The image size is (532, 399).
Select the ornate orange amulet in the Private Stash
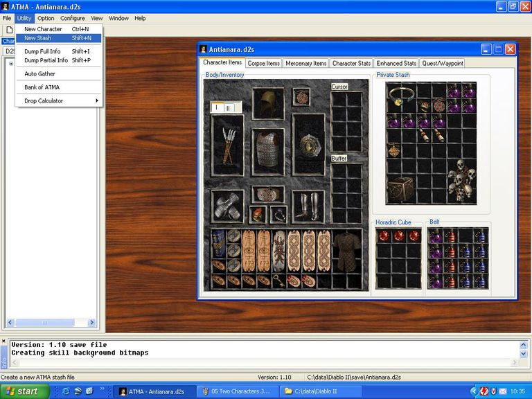tap(394, 150)
